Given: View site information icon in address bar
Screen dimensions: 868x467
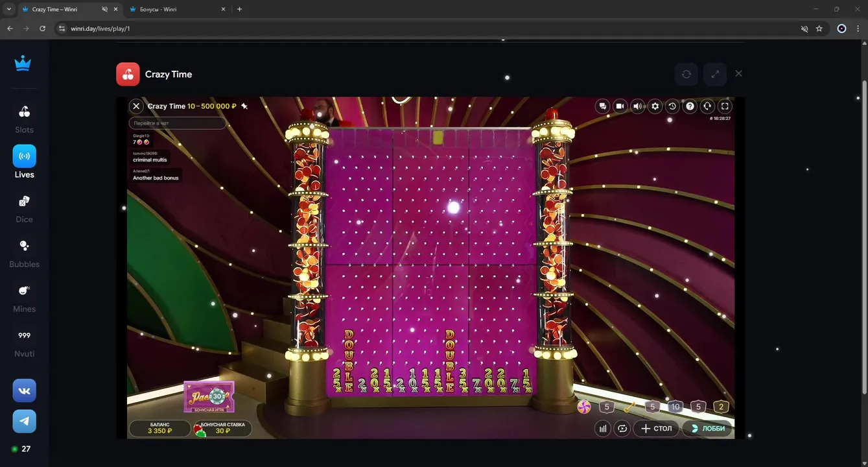Looking at the screenshot, I should 62,29.
